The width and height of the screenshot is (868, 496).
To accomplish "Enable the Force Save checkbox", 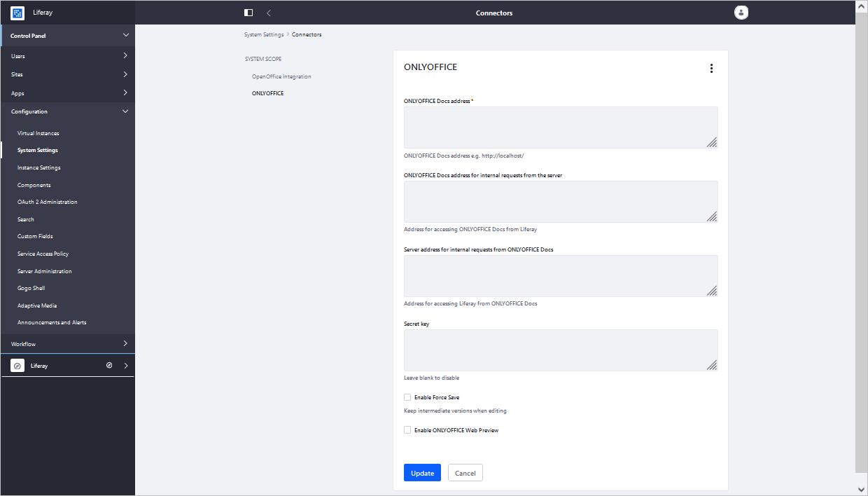I will 407,397.
